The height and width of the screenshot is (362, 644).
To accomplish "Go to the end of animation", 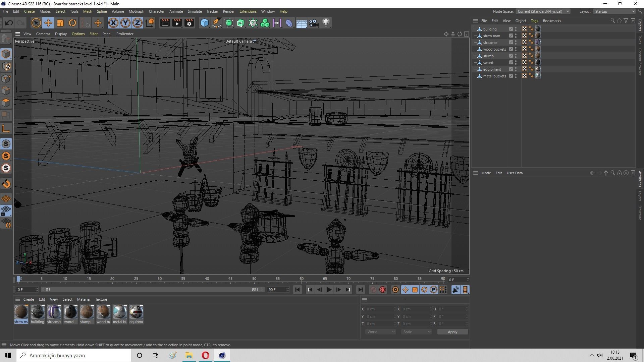I will (x=360, y=290).
